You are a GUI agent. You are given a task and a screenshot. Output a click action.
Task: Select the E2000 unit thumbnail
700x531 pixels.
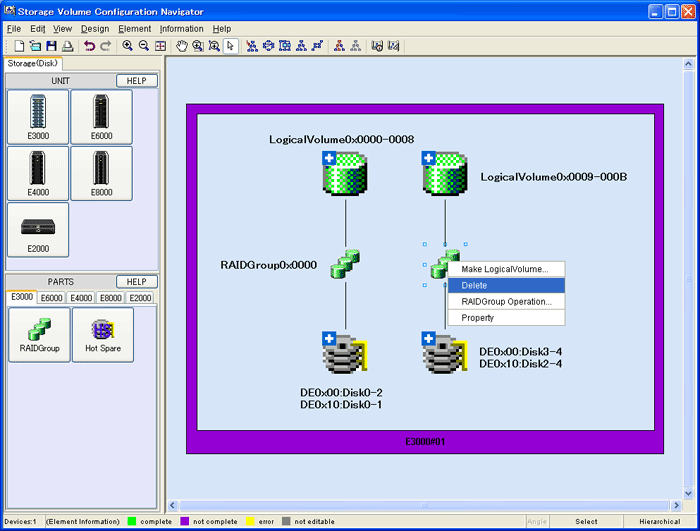[38, 230]
